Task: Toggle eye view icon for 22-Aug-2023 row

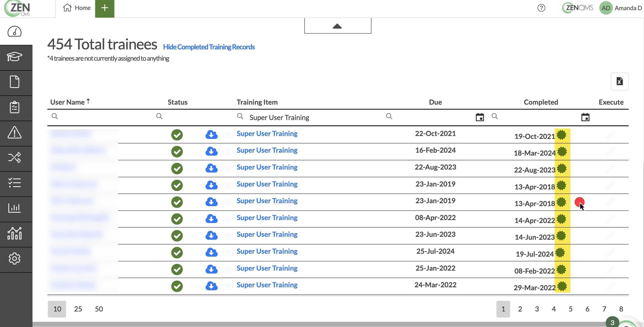Action: point(227,169)
